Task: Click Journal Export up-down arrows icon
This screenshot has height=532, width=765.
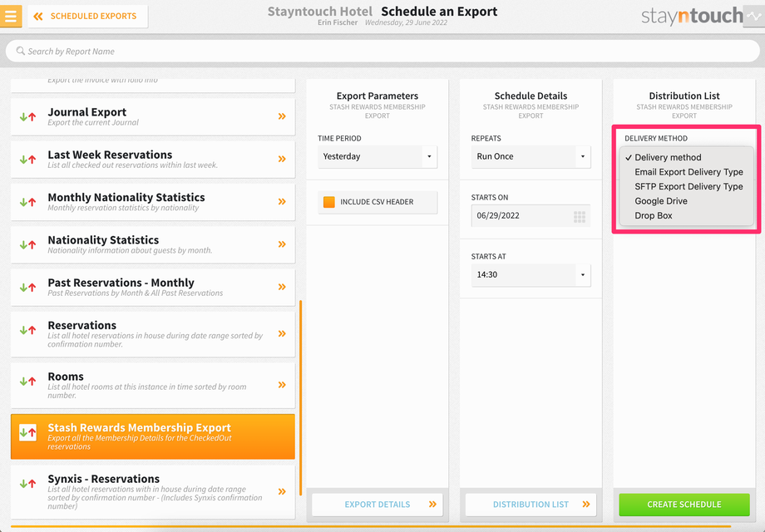Action: point(27,117)
